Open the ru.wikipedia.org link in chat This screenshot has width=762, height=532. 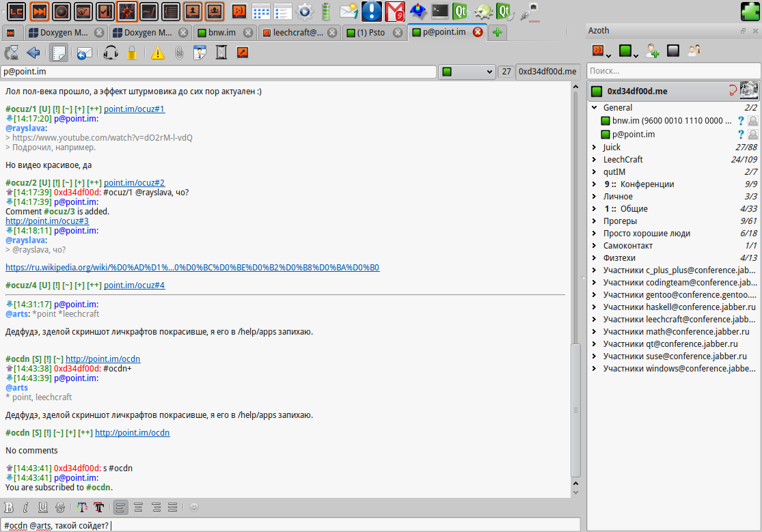tap(192, 268)
